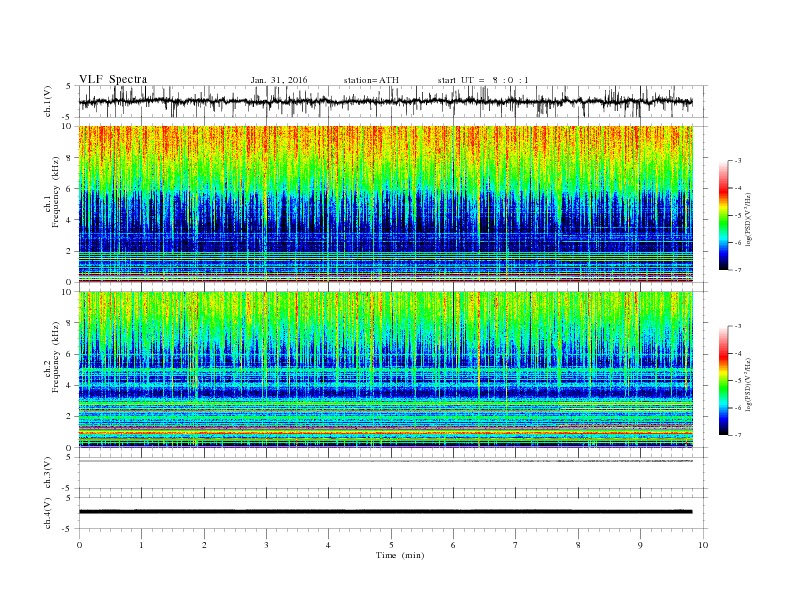Image resolution: width=792 pixels, height=612 pixels.
Task: Click the "6" tick label on the time axis
Action: click(x=453, y=545)
